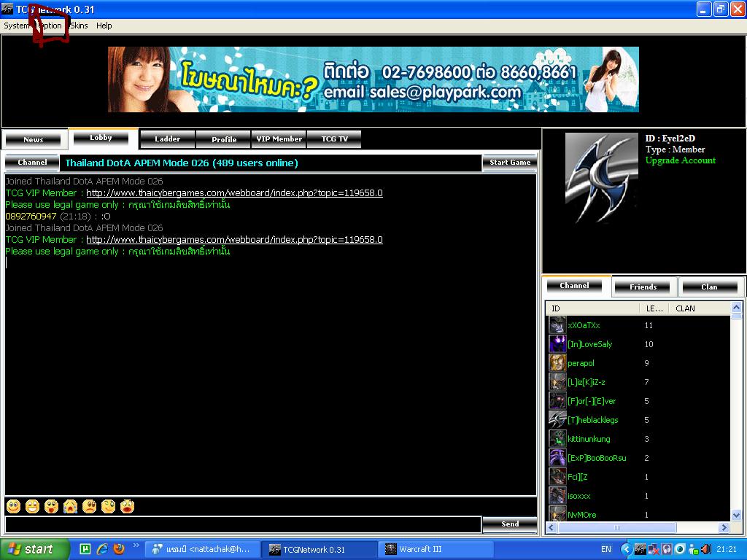Viewport: 747px width, 560px height.
Task: Switch to the Ladder tab
Action: [167, 139]
